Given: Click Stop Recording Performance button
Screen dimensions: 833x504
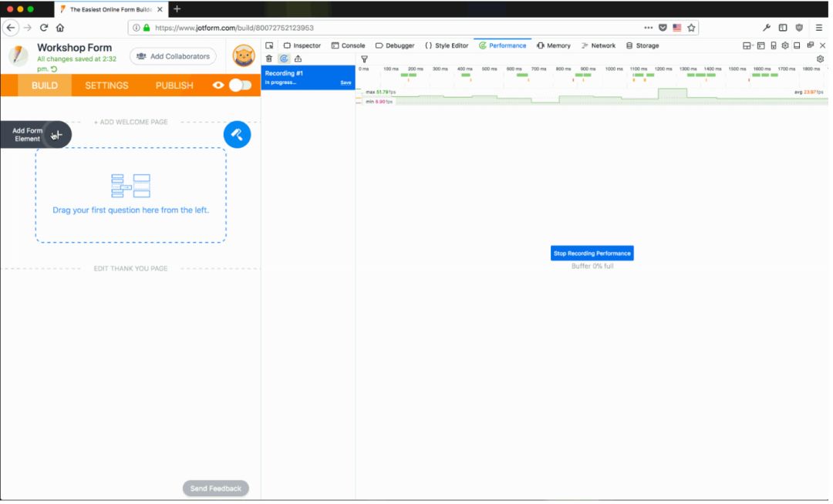Looking at the screenshot, I should (592, 254).
